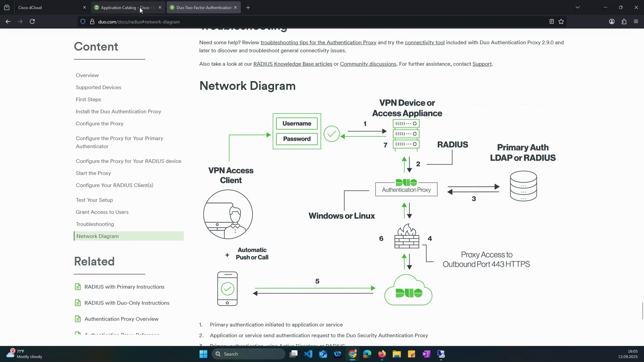
Task: Launch Visual Studio Code from taskbar
Action: [308, 354]
